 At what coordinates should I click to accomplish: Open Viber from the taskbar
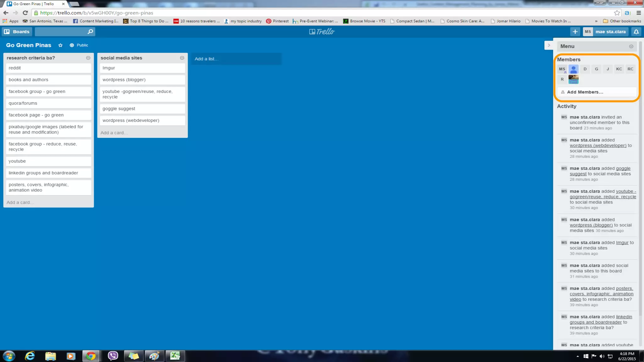113,356
